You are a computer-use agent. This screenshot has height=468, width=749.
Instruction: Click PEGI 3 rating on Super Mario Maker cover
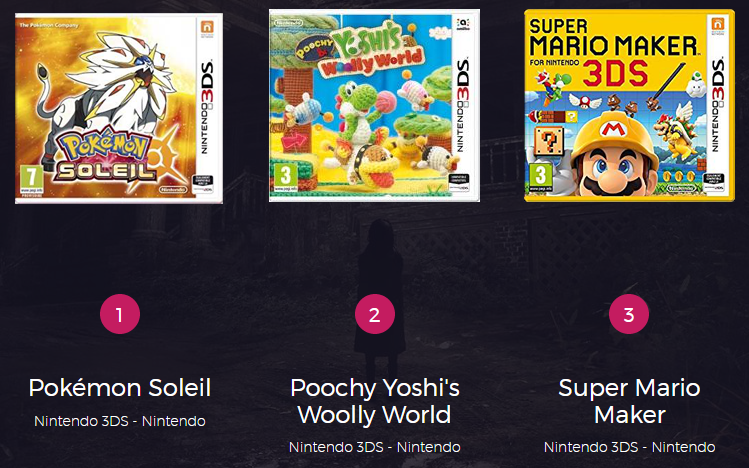point(540,177)
